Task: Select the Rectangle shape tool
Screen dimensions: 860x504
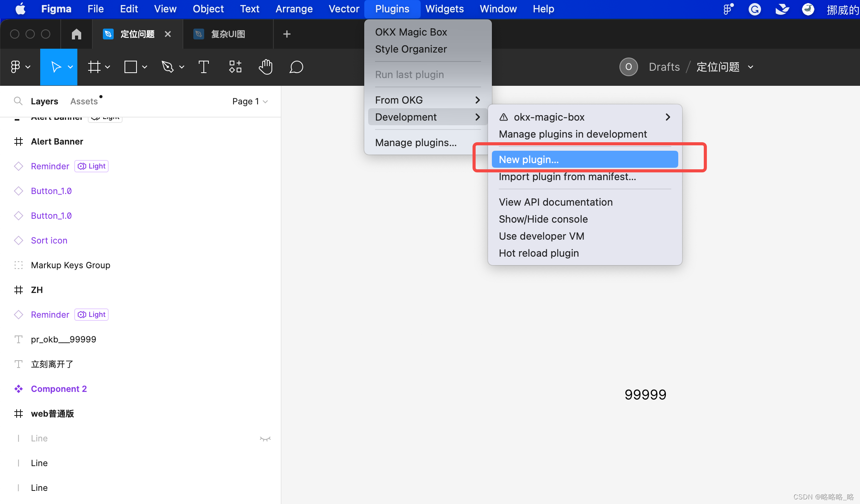Action: pyautogui.click(x=131, y=67)
